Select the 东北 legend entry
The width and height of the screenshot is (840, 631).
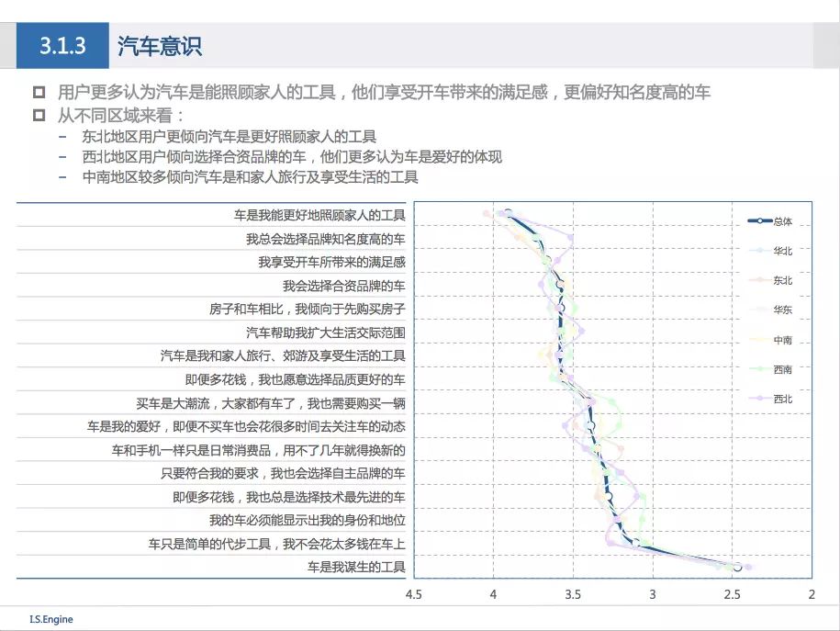770,280
